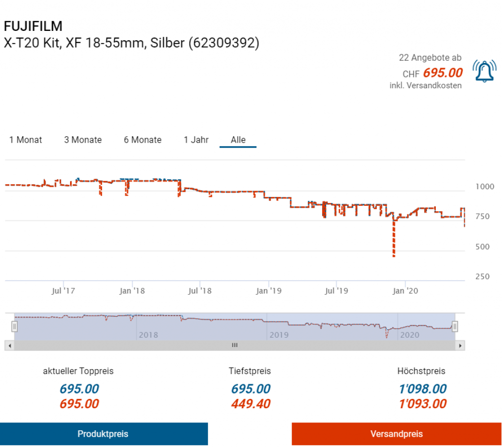The image size is (502, 448).
Task: Click the 1000 y-axis label
Action: (x=485, y=187)
